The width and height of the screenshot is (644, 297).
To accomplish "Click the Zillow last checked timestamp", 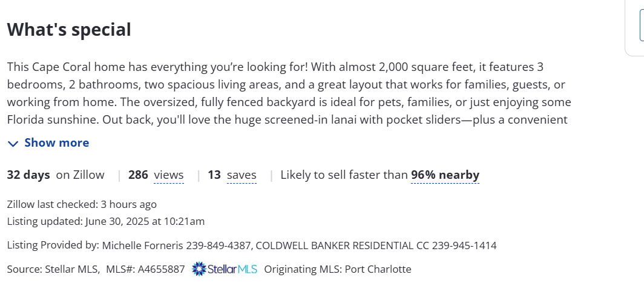I will coord(82,204).
